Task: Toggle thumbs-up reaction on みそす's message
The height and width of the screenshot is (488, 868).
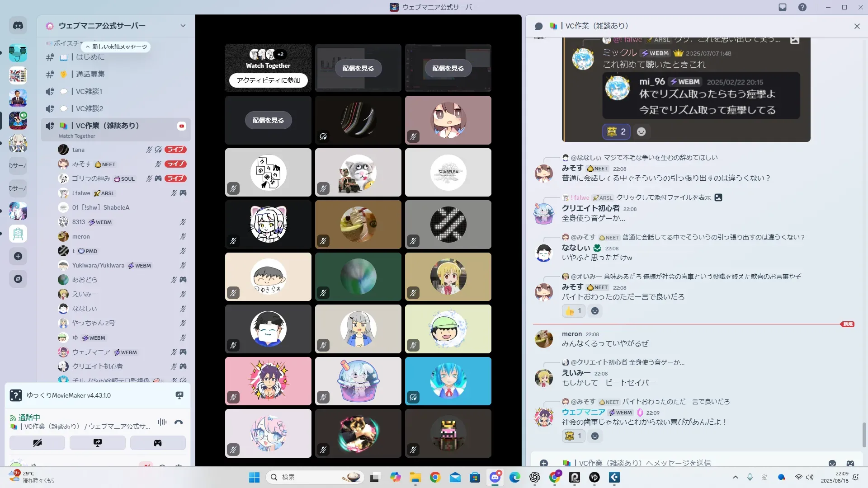Action: [573, 311]
